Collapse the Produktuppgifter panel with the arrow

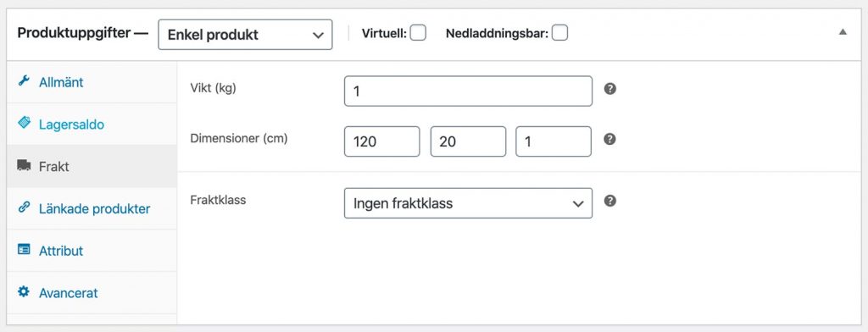[843, 32]
